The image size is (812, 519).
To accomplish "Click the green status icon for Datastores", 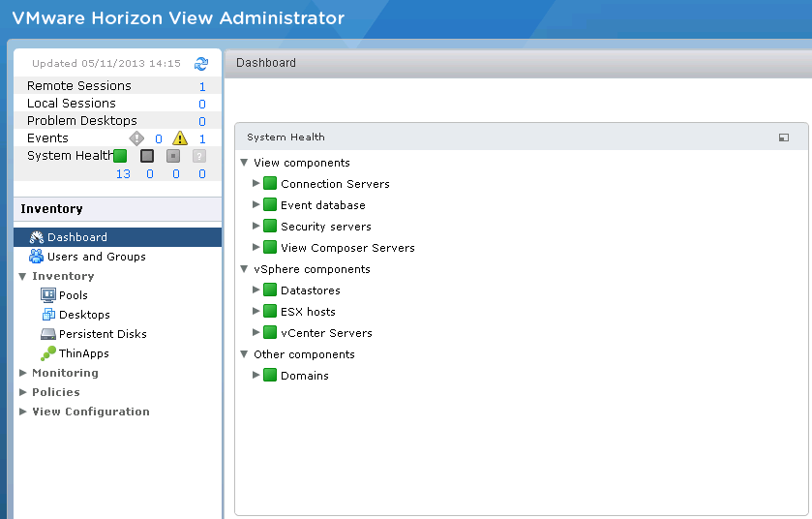I will tap(270, 290).
